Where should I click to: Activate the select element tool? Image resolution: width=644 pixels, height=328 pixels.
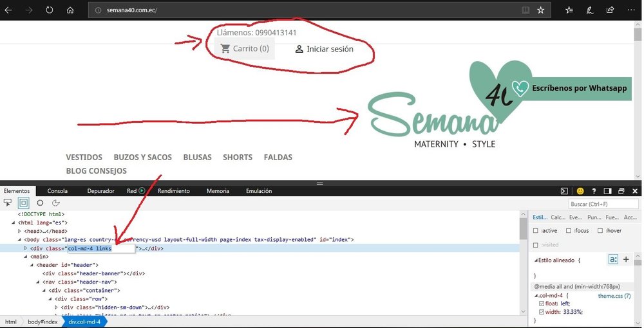(7, 203)
